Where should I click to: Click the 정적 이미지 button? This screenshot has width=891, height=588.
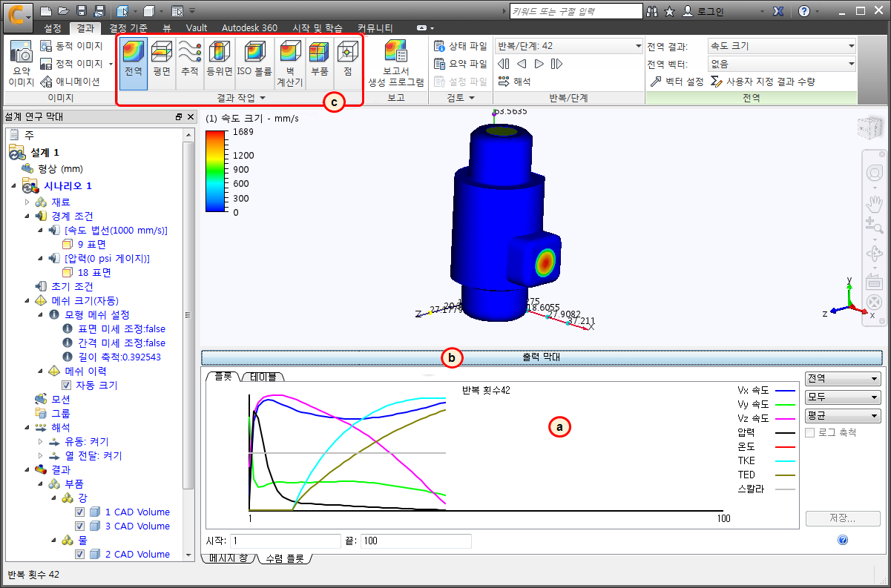[73, 64]
